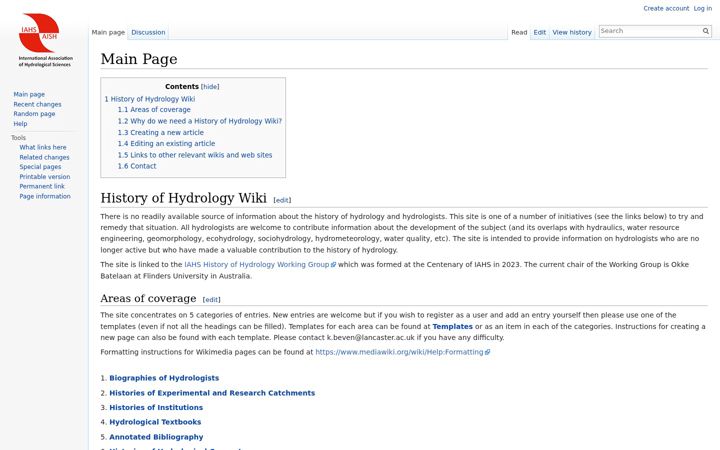Jump to 1 History of Hydrology Wiki in contents
The height and width of the screenshot is (450, 720).
[150, 99]
